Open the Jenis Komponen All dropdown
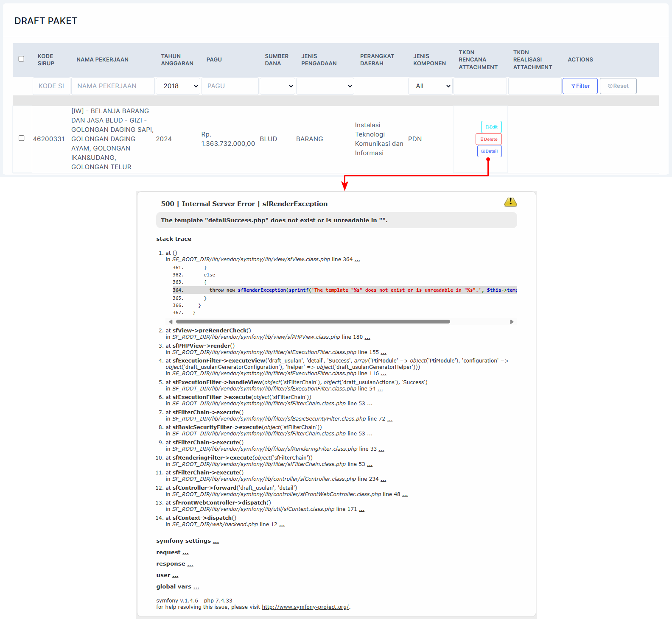 point(430,86)
